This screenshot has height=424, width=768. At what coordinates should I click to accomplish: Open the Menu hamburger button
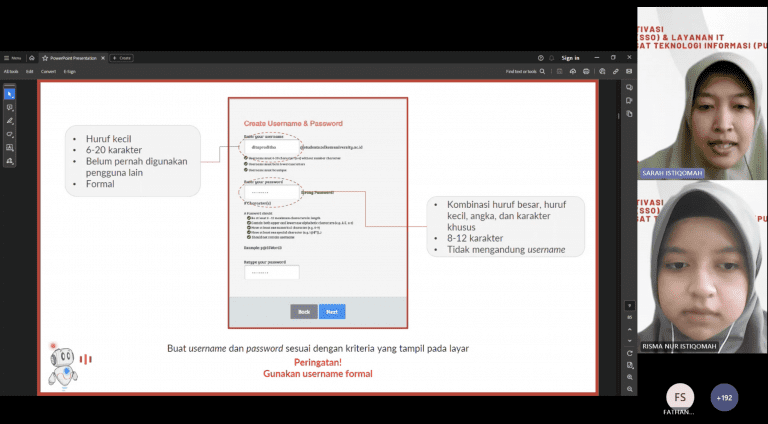pos(12,58)
